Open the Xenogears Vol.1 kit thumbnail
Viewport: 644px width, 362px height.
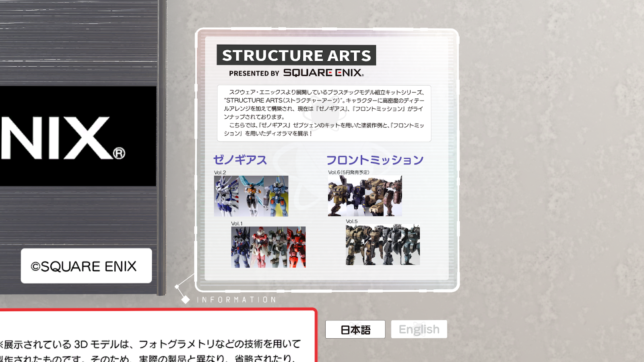[268, 247]
